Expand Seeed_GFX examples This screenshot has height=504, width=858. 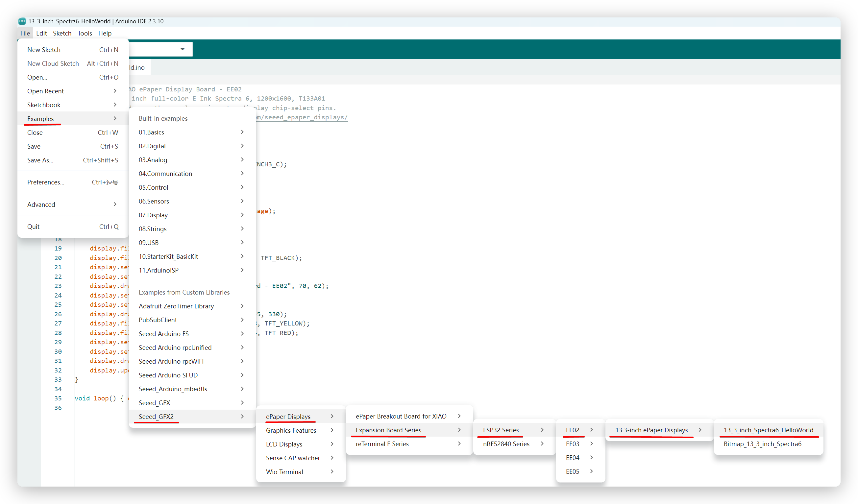pos(192,403)
